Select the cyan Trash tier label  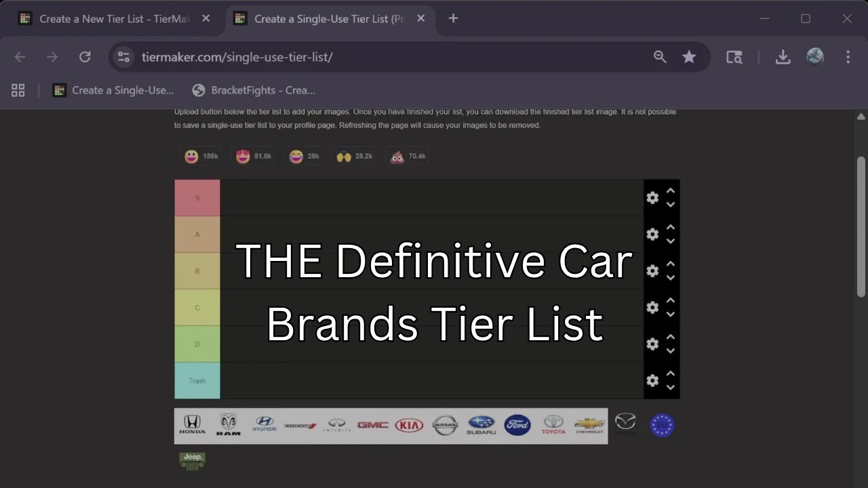(197, 380)
